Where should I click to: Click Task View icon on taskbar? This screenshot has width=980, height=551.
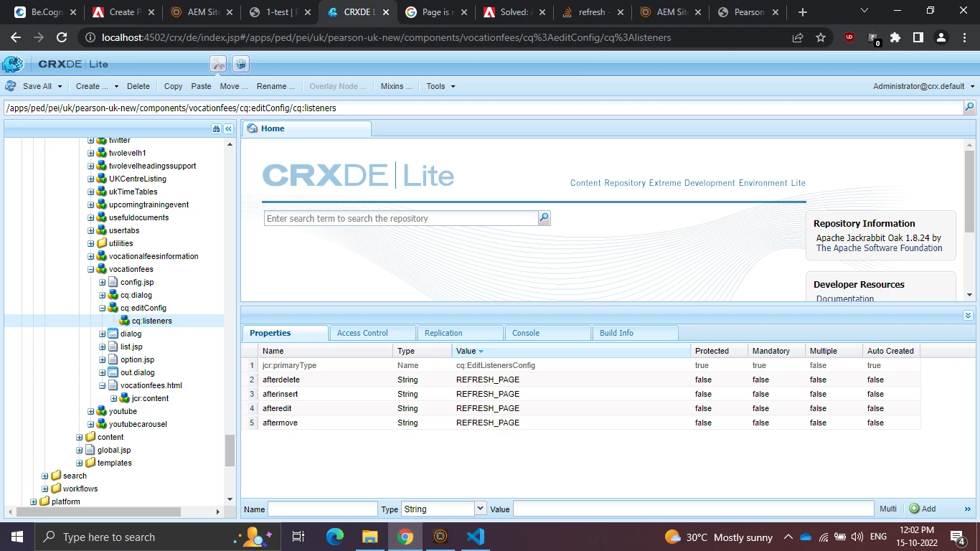coord(298,537)
